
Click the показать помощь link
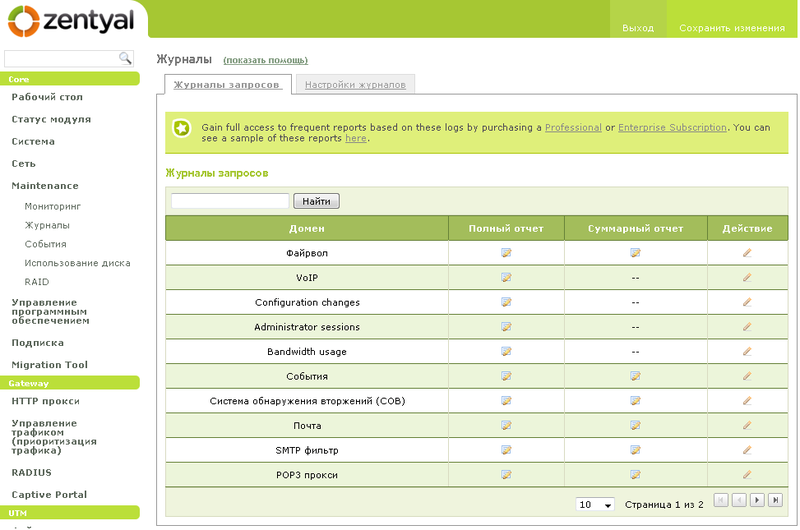[265, 60]
